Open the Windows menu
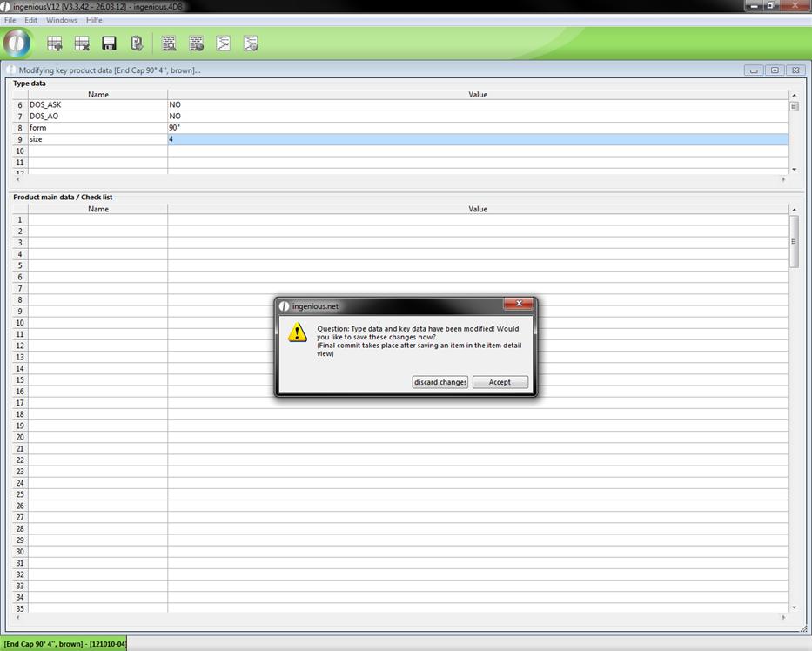812x651 pixels. point(62,20)
